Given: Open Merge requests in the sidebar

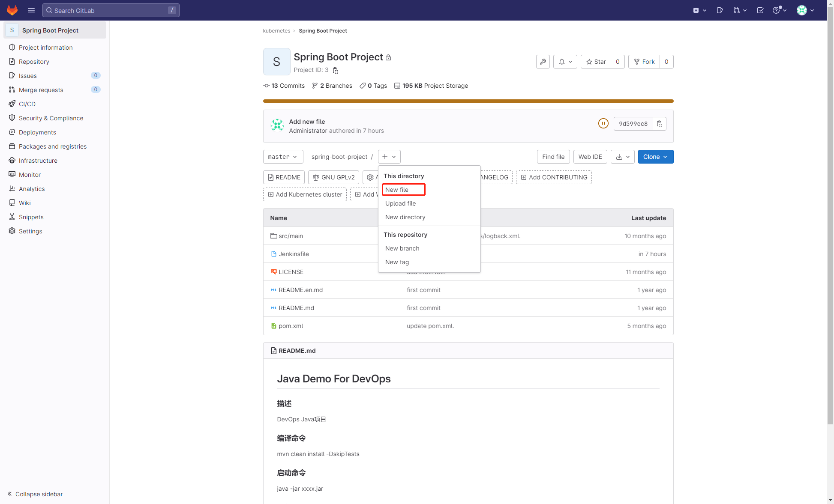Looking at the screenshot, I should click(41, 90).
